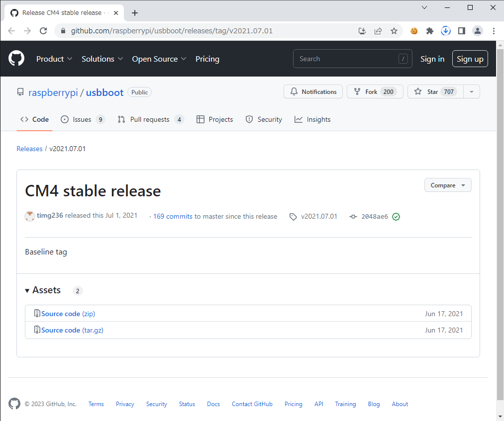Open the Chrome profile avatar icon
This screenshot has height=421, width=504.
[x=478, y=31]
